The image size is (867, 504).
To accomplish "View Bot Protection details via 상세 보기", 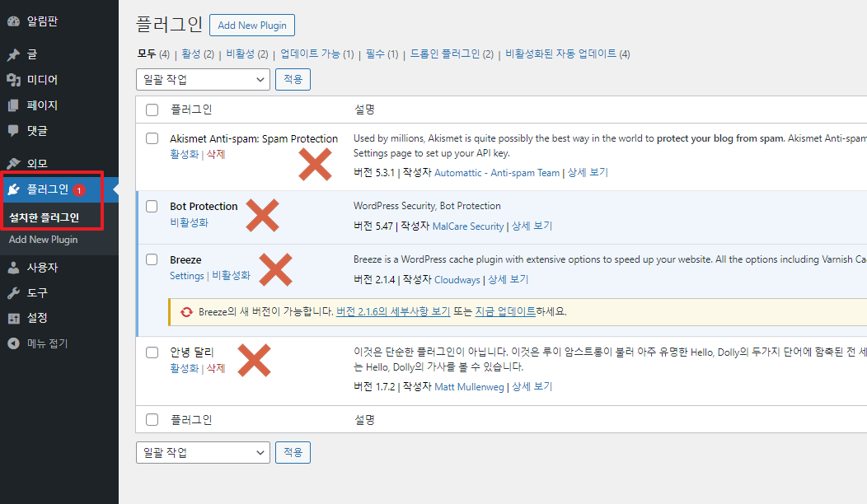I will point(532,226).
